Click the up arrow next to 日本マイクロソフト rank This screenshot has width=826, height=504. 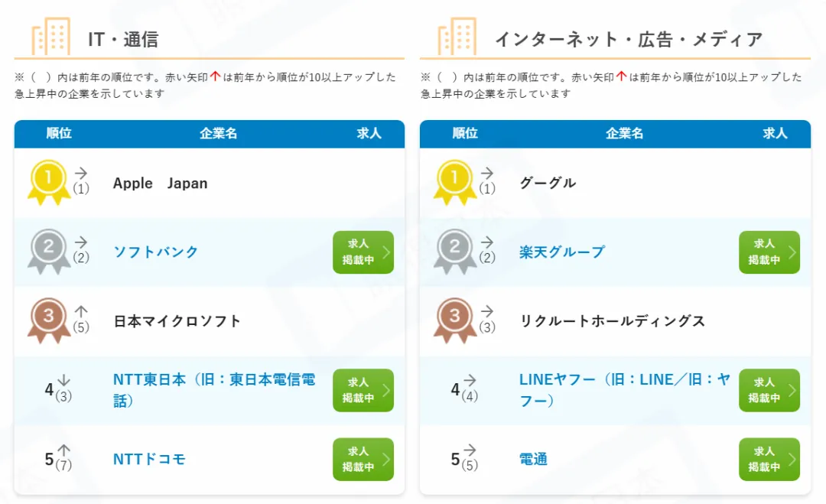[80, 311]
